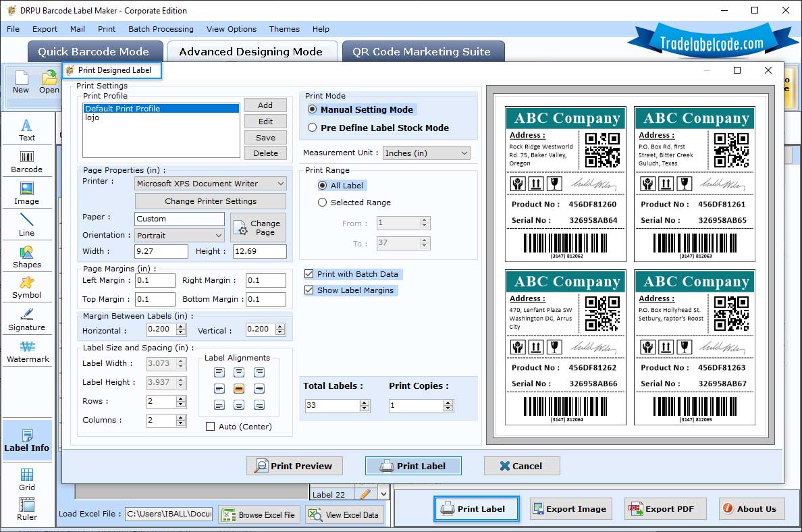The height and width of the screenshot is (532, 802).
Task: Increase Print Copies value
Action: (x=448, y=402)
